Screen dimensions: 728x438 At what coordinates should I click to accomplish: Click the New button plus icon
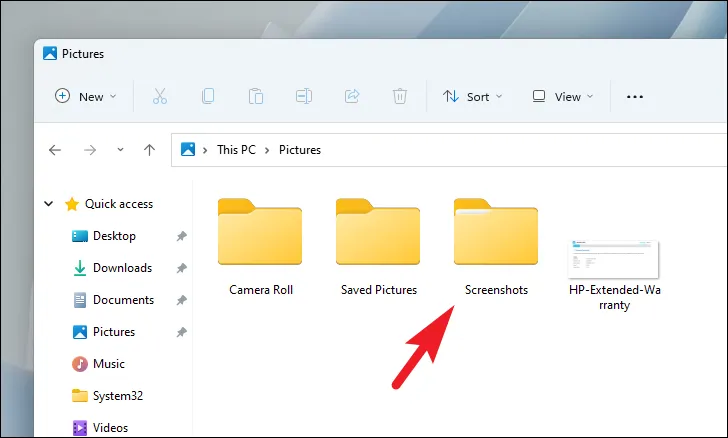coord(63,96)
